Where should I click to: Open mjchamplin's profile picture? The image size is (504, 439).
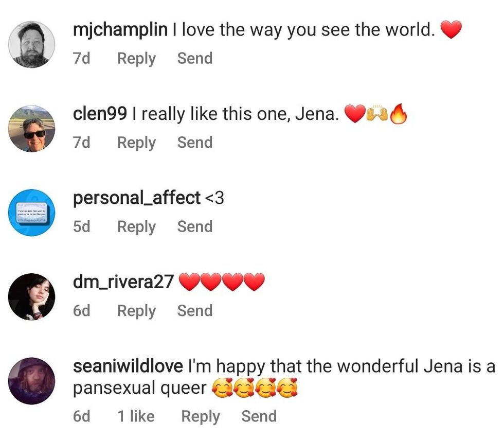coord(32,45)
